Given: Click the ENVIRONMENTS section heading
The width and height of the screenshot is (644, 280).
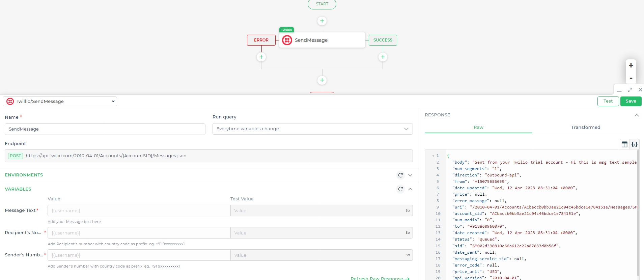Looking at the screenshot, I should click(24, 175).
